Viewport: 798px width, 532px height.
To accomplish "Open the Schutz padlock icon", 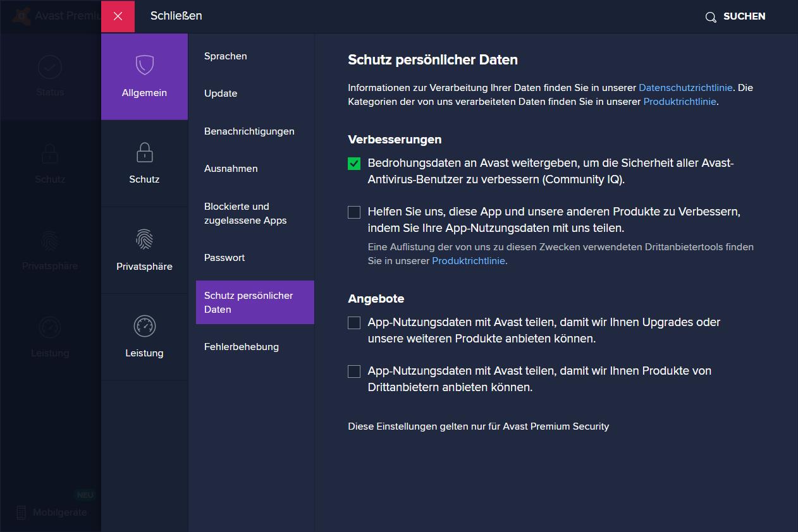I will [x=145, y=152].
